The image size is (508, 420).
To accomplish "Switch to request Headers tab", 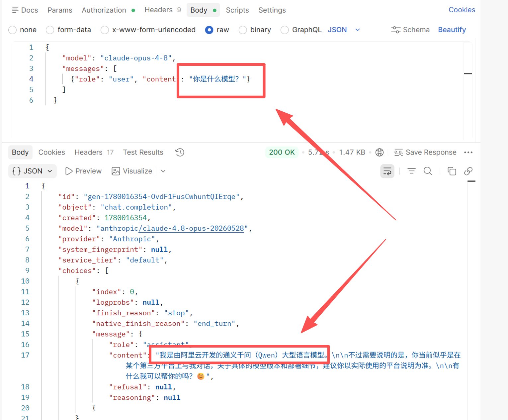I will click(x=163, y=10).
